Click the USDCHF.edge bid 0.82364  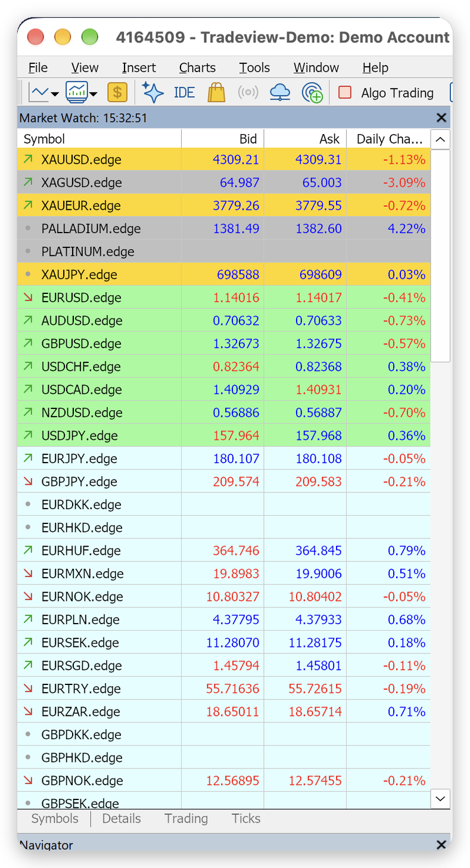tap(236, 367)
